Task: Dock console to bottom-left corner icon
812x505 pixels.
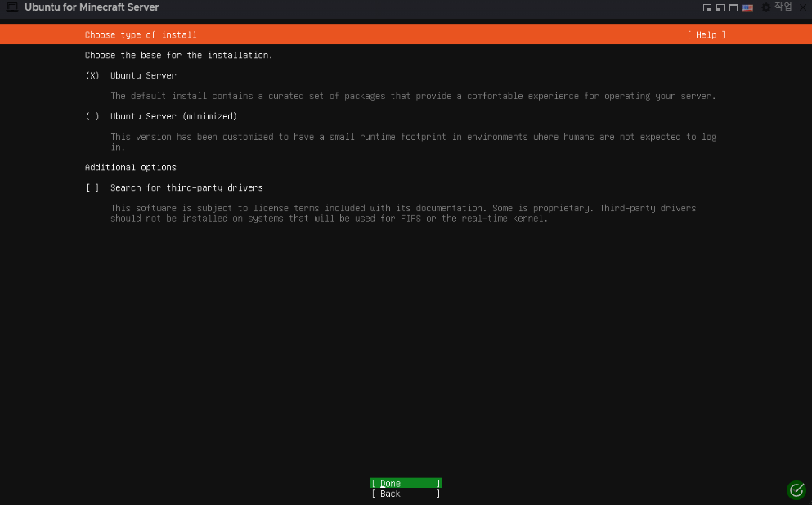Action: [x=720, y=7]
